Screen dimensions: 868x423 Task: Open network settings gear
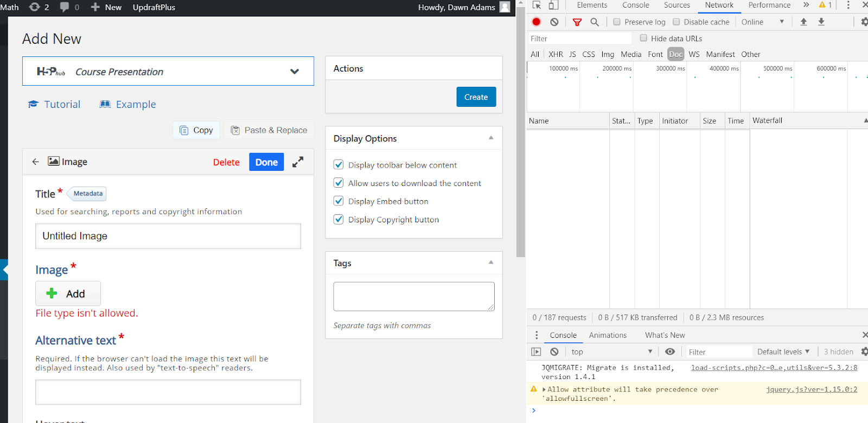[x=864, y=22]
